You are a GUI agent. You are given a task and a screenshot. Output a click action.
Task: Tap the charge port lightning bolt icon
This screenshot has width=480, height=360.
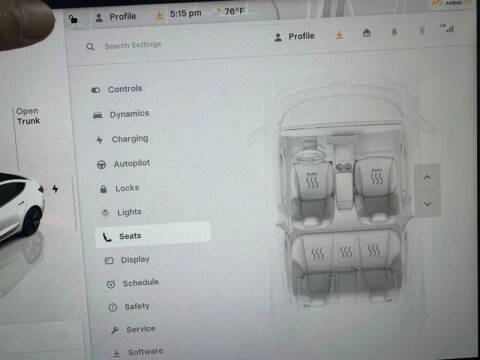pyautogui.click(x=55, y=189)
